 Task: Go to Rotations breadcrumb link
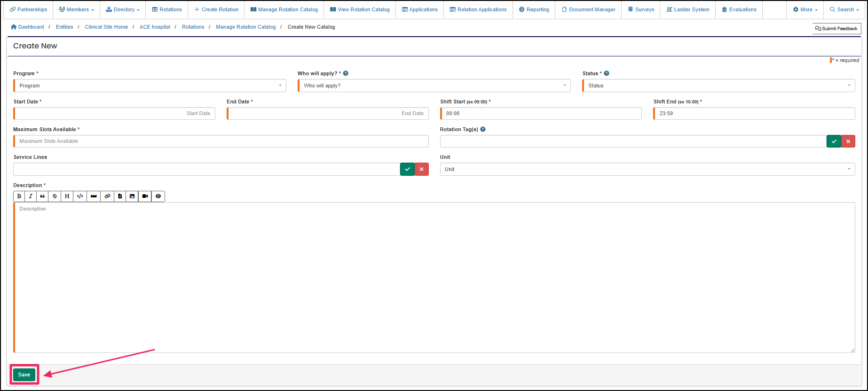click(x=193, y=27)
